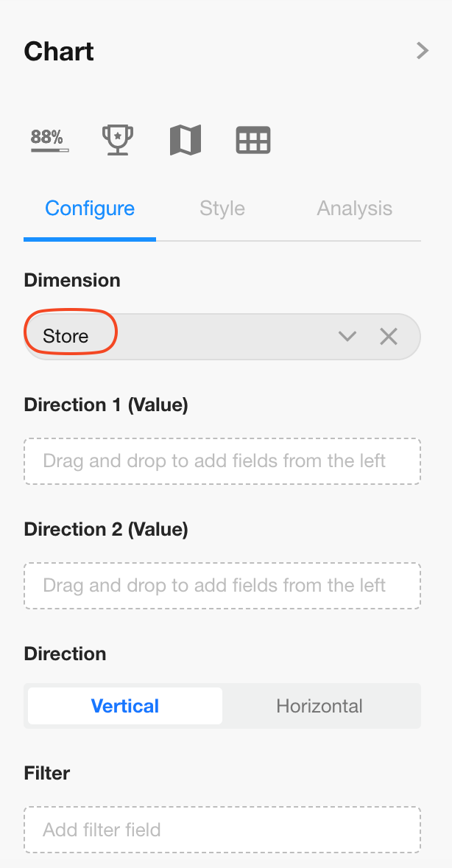Pick the map chart type icon
The image size is (452, 868).
[x=185, y=139]
